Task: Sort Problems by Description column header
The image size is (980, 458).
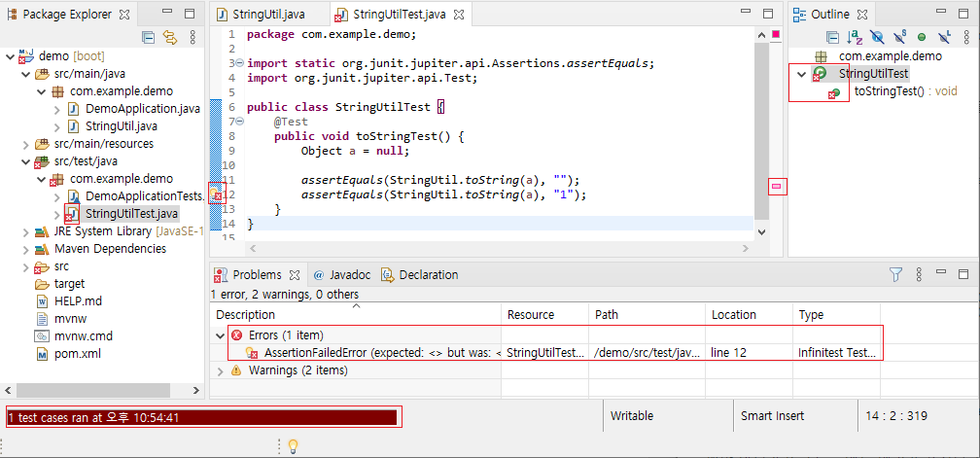Action: (356, 315)
